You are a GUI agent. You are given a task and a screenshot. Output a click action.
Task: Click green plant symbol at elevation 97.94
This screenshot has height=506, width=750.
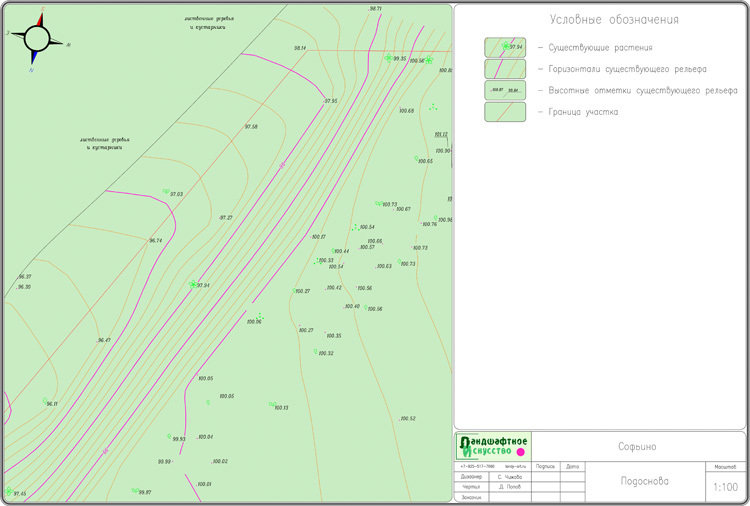[193, 285]
